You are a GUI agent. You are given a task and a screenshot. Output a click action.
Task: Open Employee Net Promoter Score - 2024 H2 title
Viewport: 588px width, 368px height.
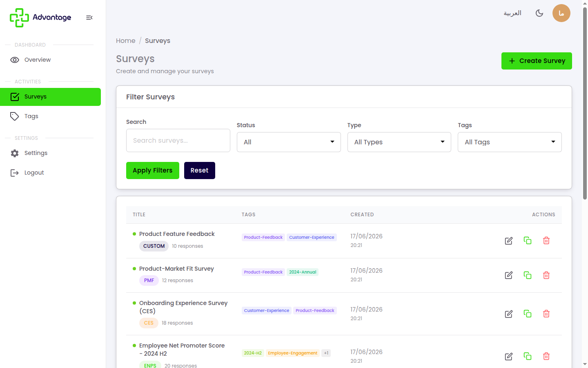tap(182, 350)
